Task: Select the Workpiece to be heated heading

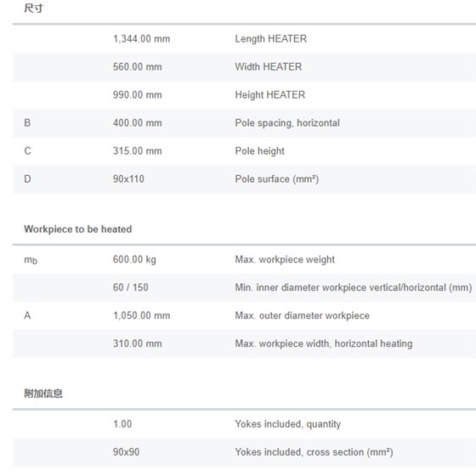Action: point(77,229)
